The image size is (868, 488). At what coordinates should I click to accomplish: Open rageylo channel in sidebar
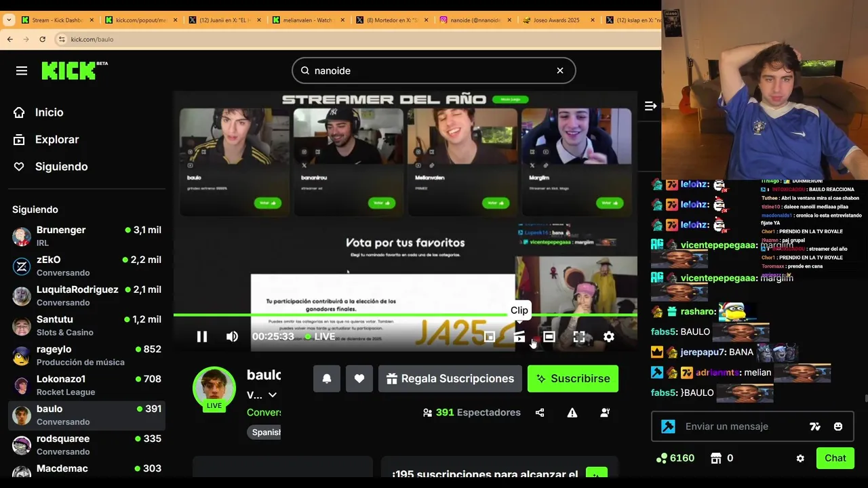(87, 355)
